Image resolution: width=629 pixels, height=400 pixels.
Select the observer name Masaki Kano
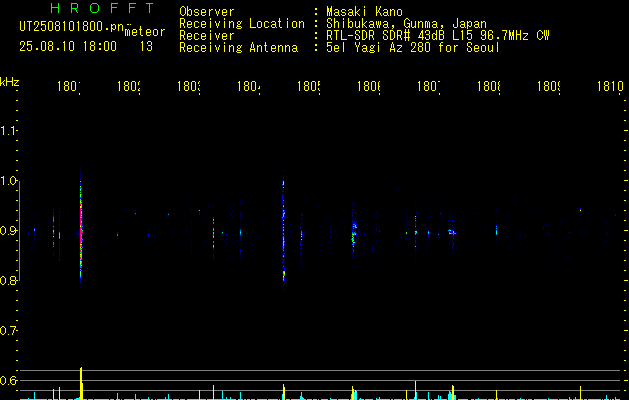[364, 11]
